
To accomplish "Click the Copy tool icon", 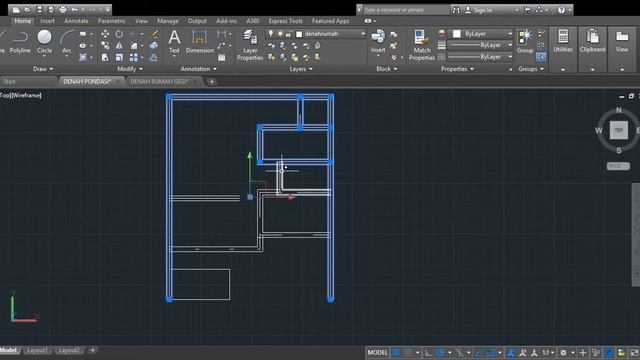I will 105,46.
